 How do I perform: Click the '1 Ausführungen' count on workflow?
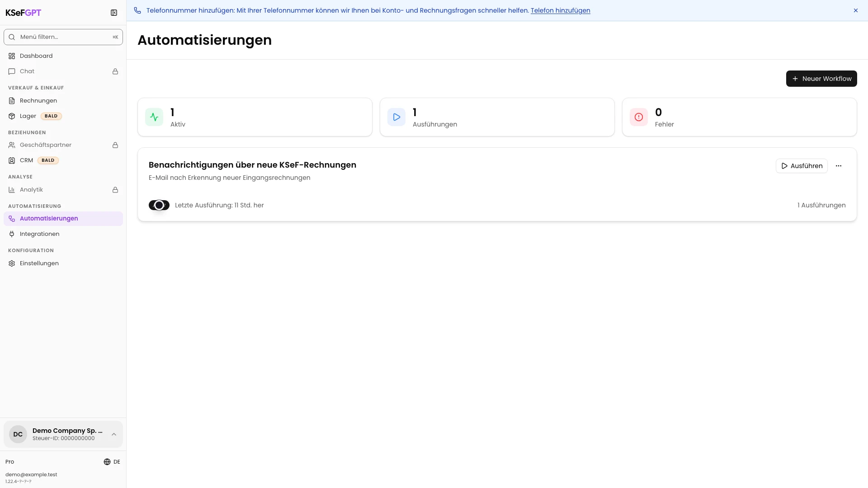(821, 205)
